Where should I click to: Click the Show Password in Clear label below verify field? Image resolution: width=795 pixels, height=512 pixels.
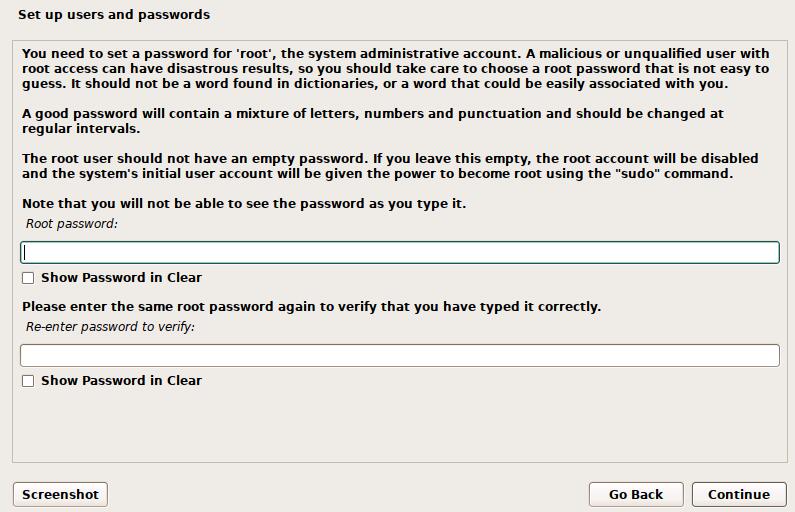click(121, 381)
